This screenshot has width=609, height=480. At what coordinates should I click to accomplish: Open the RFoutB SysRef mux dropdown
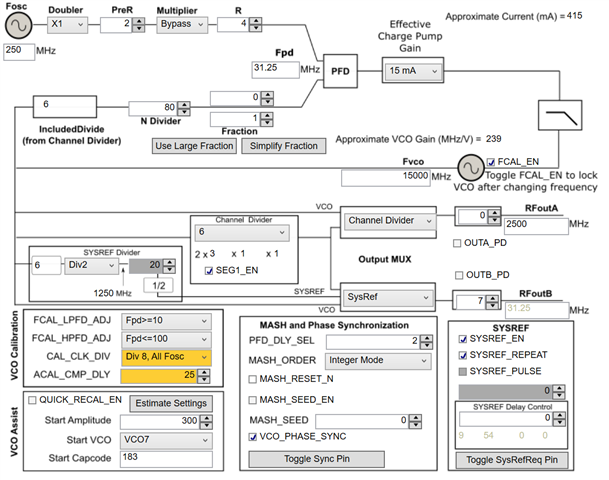(388, 297)
